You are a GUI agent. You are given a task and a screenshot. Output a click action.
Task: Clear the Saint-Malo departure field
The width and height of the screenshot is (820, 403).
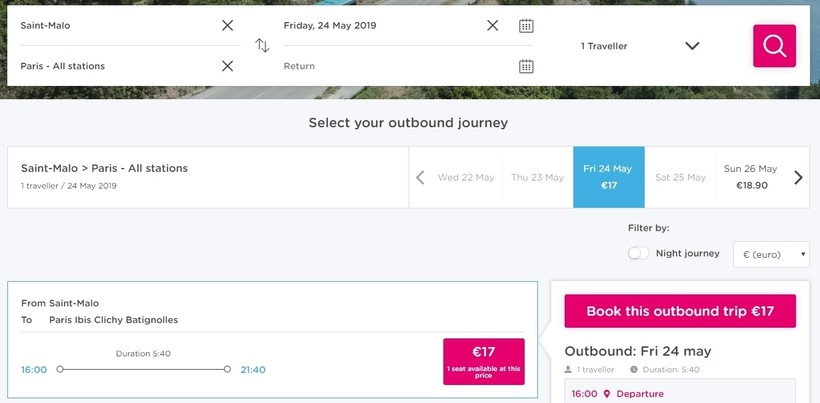[x=227, y=25]
